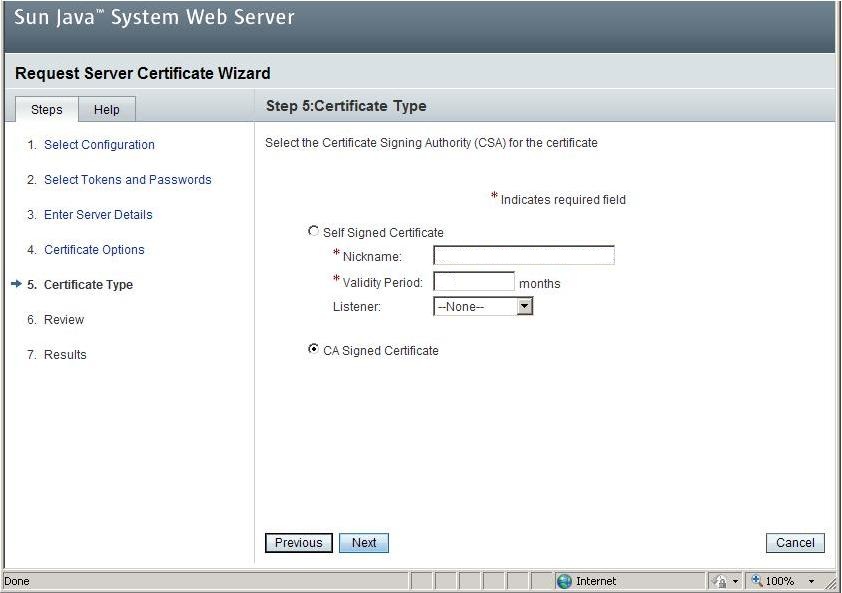Switch to the Help tab
This screenshot has width=842, height=593.
click(107, 110)
